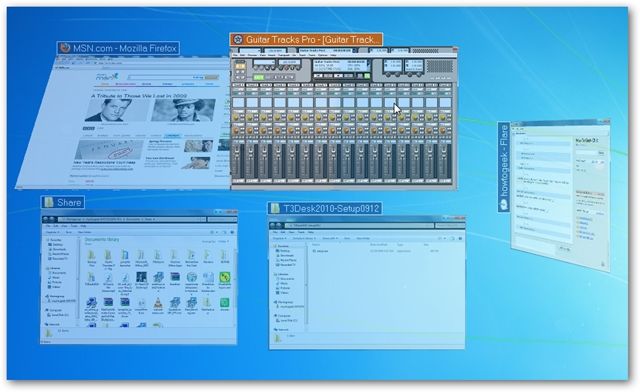Select the single file row in the T3Desk2010-Setup0912 window
This screenshot has height=392, width=640.
pyautogui.click(x=376, y=251)
